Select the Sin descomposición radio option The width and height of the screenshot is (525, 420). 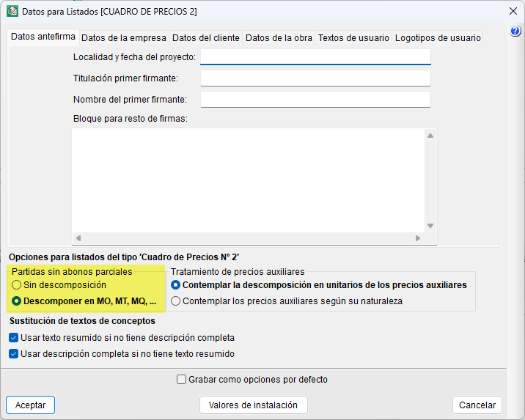tap(17, 285)
